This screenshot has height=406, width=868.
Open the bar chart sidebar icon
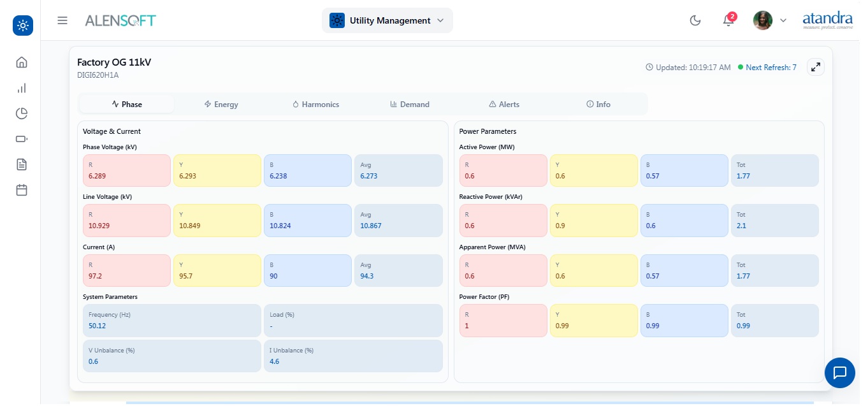point(22,88)
